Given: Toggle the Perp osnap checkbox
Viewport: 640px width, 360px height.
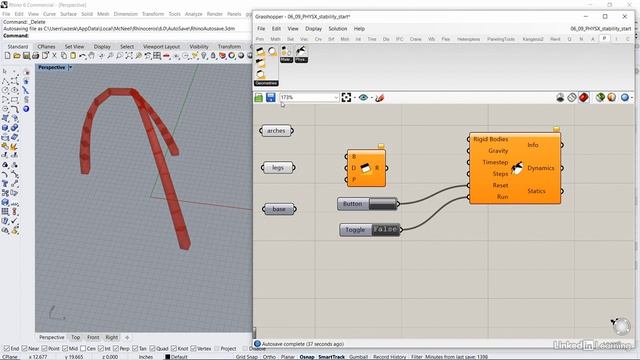Looking at the screenshot, I should pyautogui.click(x=116, y=349).
